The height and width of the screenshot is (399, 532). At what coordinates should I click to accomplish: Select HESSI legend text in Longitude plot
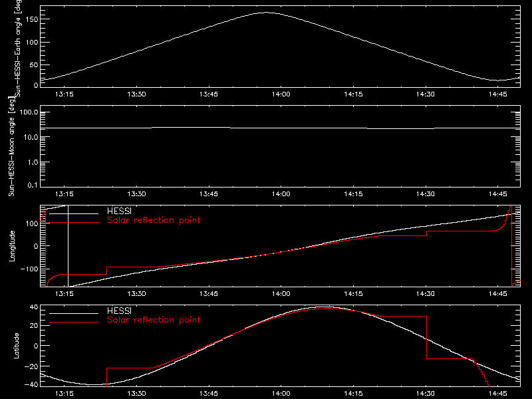(119, 211)
